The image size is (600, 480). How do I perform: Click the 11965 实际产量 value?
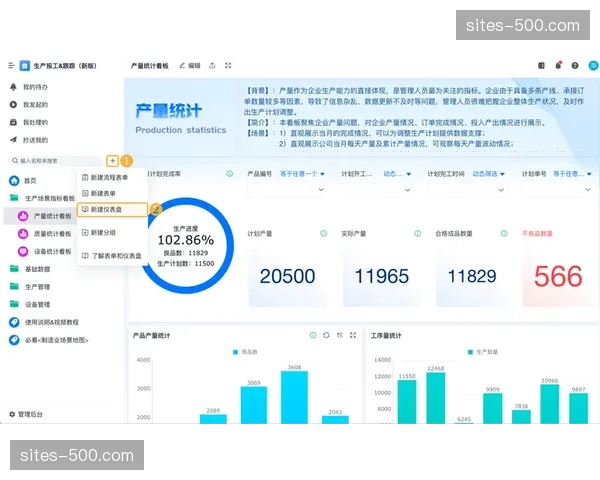tap(382, 276)
